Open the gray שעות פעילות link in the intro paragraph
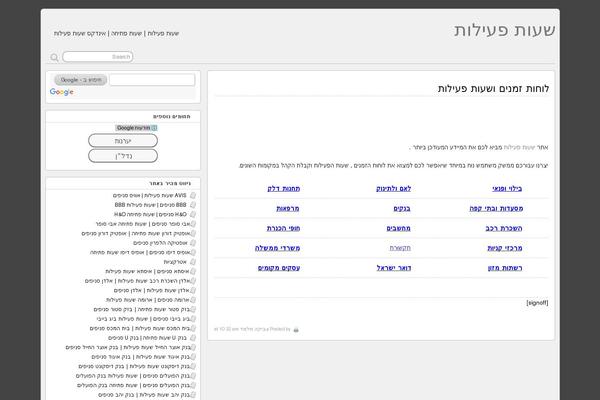 point(519,147)
